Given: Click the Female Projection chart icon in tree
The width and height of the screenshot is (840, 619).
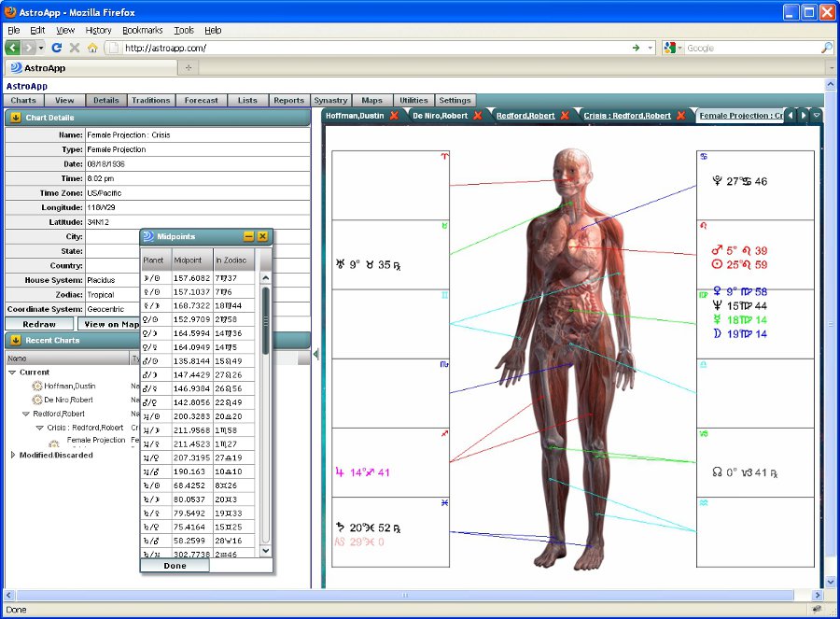Looking at the screenshot, I should click(53, 443).
